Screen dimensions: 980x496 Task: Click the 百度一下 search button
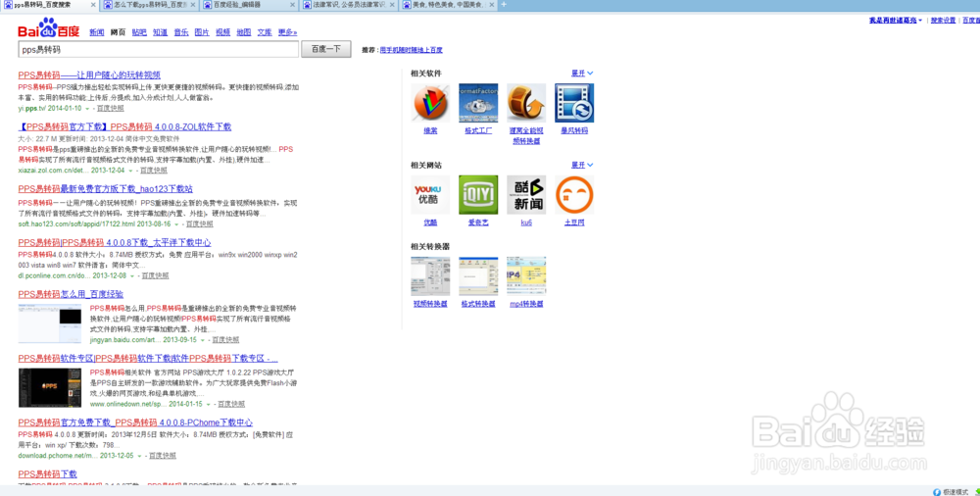[x=325, y=49]
